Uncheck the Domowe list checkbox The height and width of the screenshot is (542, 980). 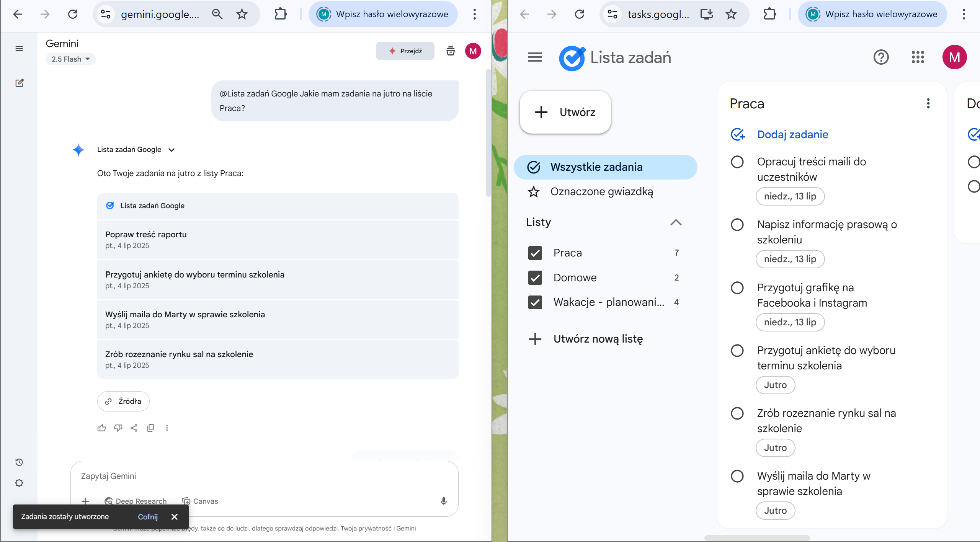pyautogui.click(x=535, y=278)
